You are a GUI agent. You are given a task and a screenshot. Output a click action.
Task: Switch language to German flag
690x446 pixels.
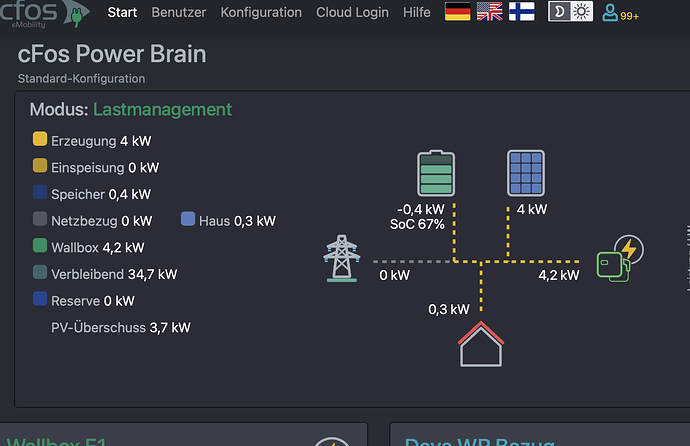(x=458, y=11)
